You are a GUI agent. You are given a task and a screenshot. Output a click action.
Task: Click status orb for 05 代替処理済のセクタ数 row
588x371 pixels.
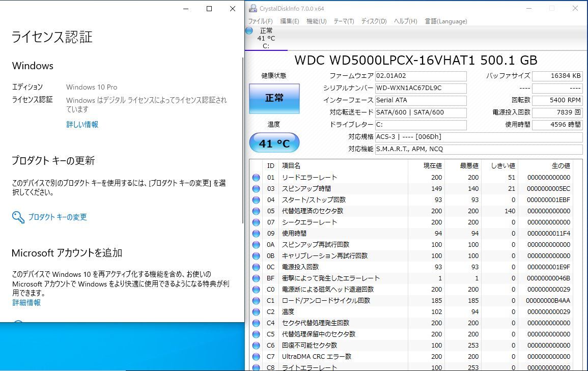click(256, 211)
